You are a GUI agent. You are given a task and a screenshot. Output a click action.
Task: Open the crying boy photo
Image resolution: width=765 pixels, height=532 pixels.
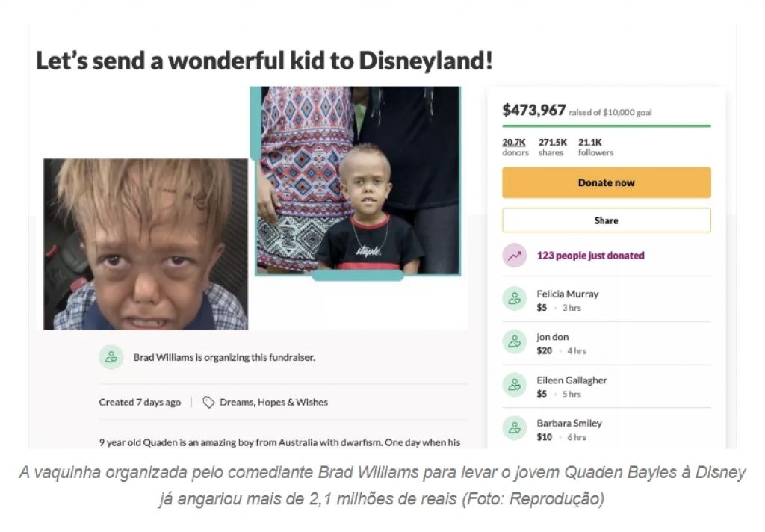pyautogui.click(x=146, y=244)
